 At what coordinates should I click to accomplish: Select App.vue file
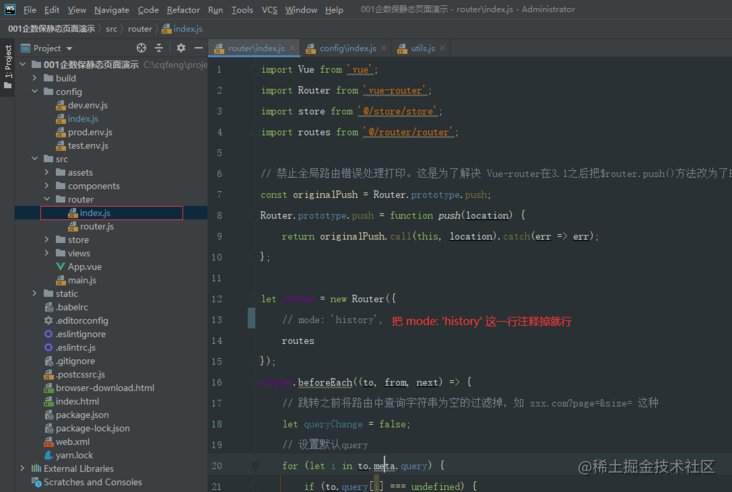[x=79, y=267]
